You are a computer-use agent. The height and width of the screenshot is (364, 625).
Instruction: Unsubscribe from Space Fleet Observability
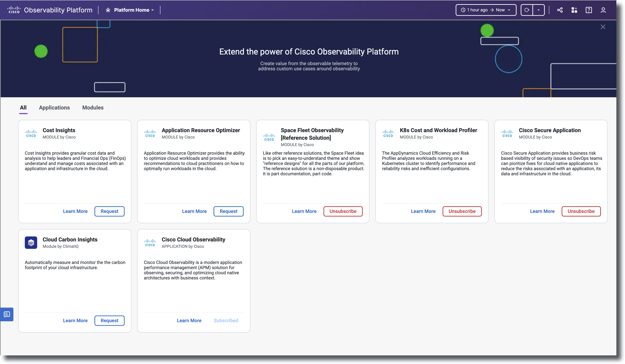[x=343, y=211]
